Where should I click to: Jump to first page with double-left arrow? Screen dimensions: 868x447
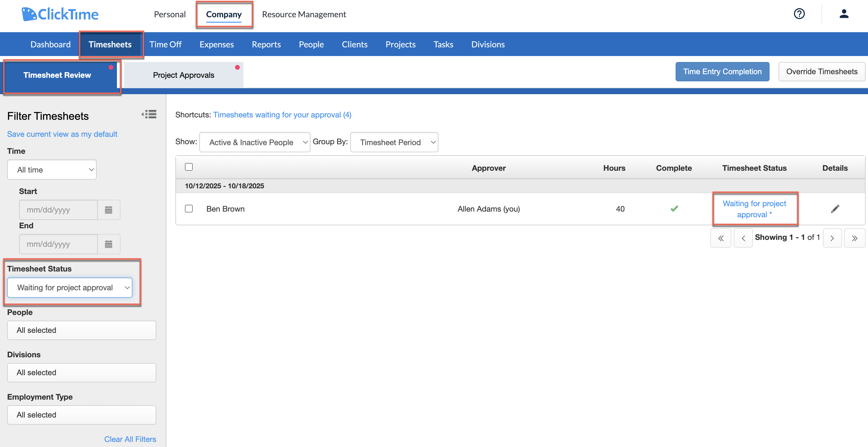pyautogui.click(x=721, y=238)
